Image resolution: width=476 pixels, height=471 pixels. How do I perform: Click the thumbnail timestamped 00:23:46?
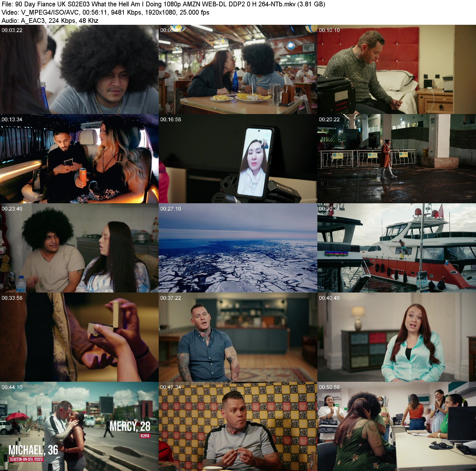point(79,248)
